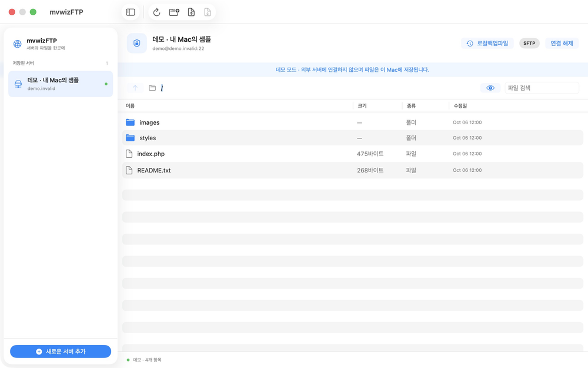
Task: Refresh the remote file listing
Action: point(157,12)
